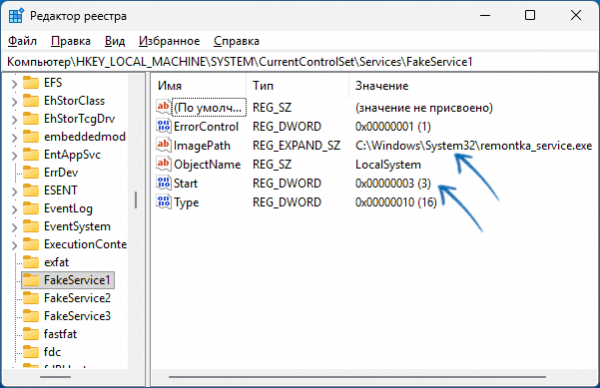This screenshot has height=388, width=600.
Task: Select the Start value name
Action: [186, 184]
